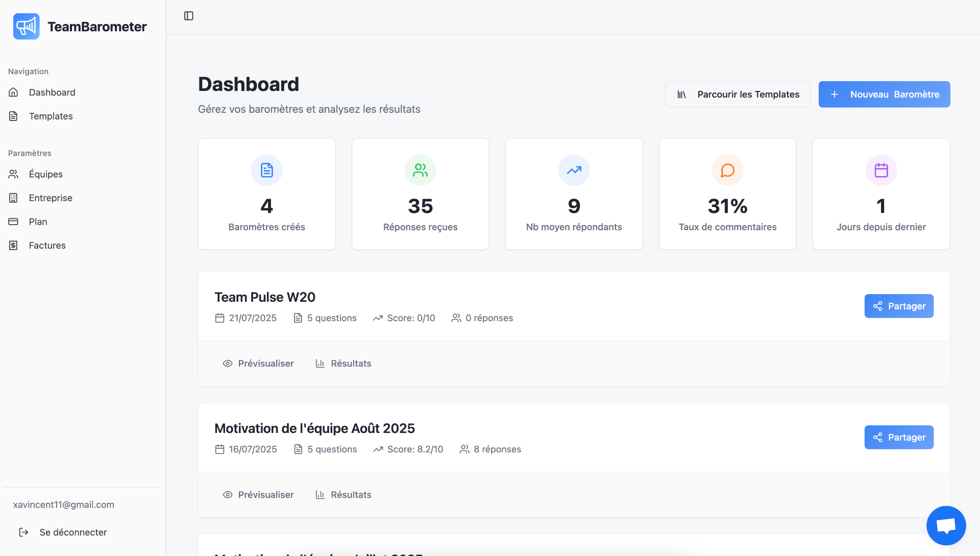Click the users icon beside 0 réponses
The height and width of the screenshot is (556, 980).
[456, 318]
